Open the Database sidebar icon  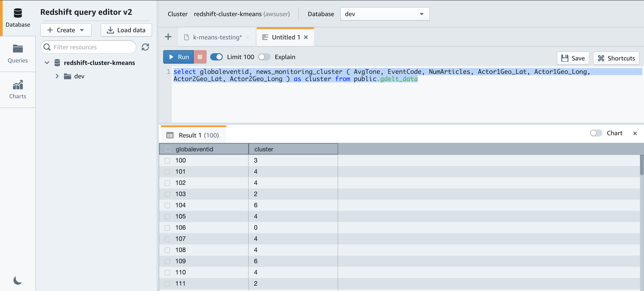click(17, 17)
